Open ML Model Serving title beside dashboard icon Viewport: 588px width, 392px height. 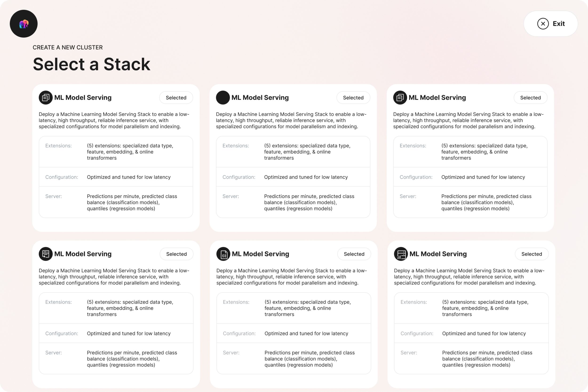438,254
